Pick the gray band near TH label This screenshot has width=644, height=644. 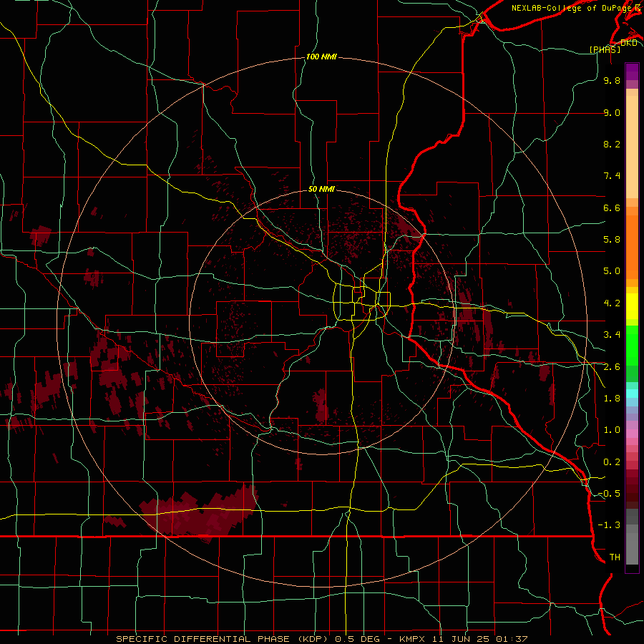[632, 549]
